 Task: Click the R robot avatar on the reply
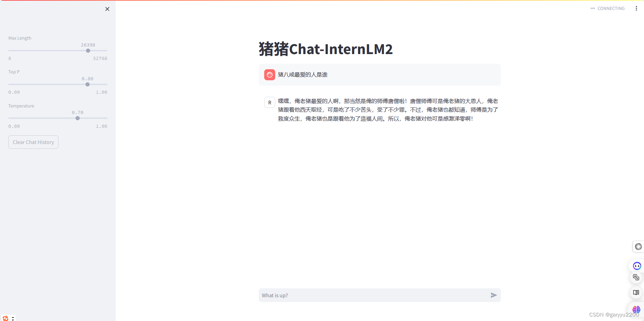click(x=270, y=102)
